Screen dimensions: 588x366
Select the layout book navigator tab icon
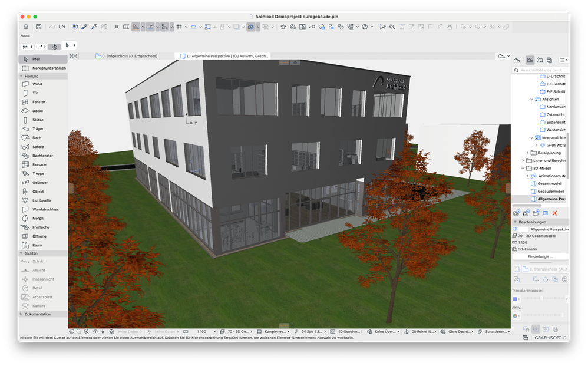click(540, 60)
